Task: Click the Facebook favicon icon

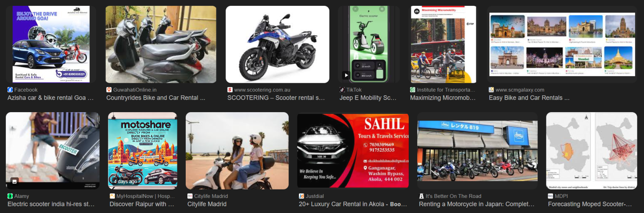Action: (x=10, y=90)
